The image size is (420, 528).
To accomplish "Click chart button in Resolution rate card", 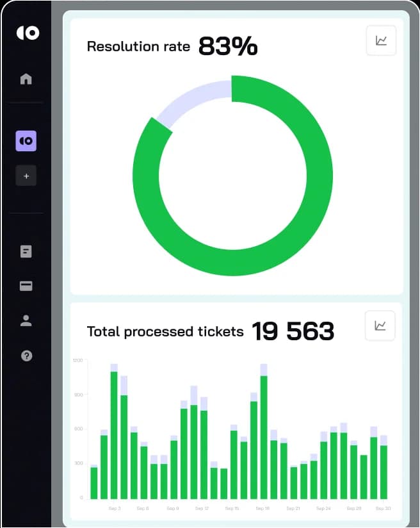I will coord(381,41).
